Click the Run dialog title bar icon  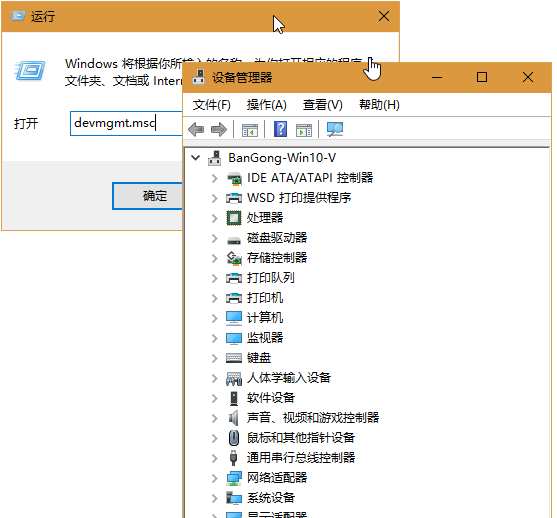point(18,16)
